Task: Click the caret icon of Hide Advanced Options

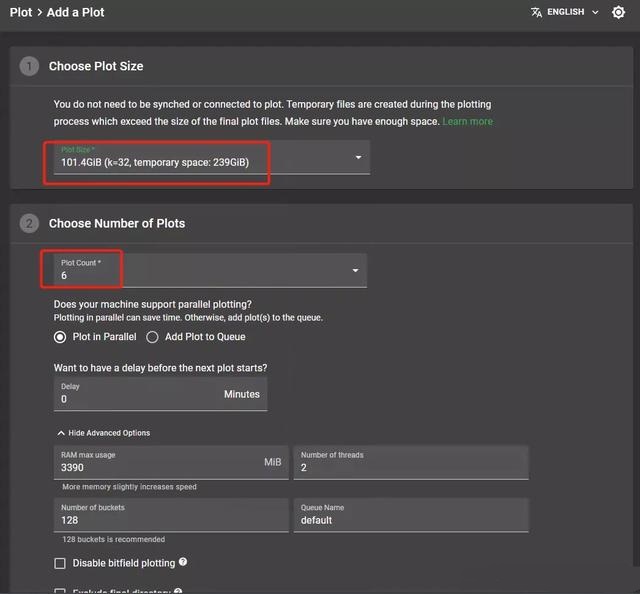Action: (61, 433)
